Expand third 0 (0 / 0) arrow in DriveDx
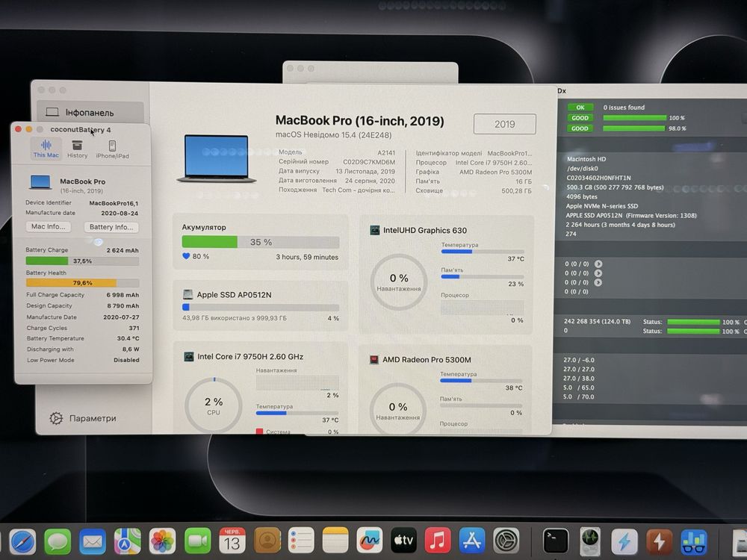Image resolution: width=747 pixels, height=560 pixels. click(x=598, y=282)
